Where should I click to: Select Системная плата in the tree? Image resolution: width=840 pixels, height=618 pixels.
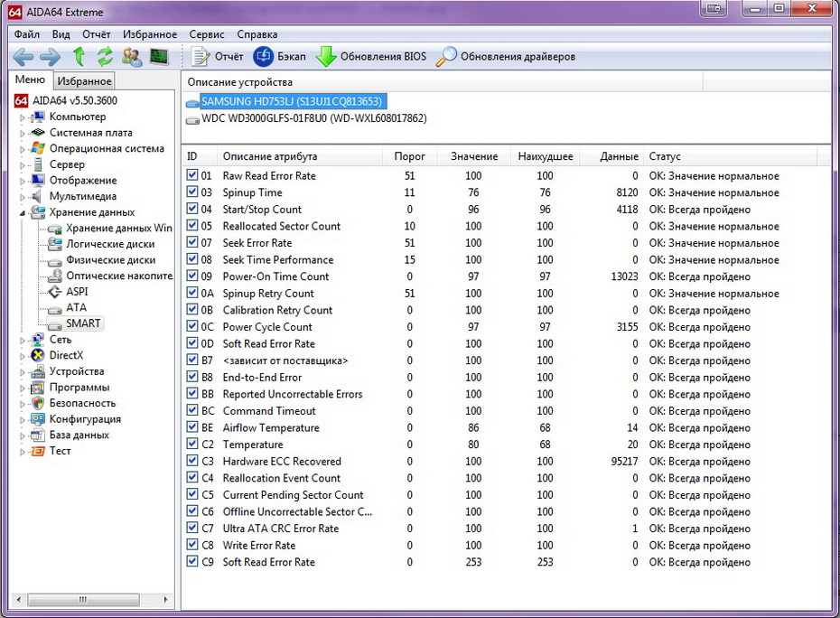90,133
